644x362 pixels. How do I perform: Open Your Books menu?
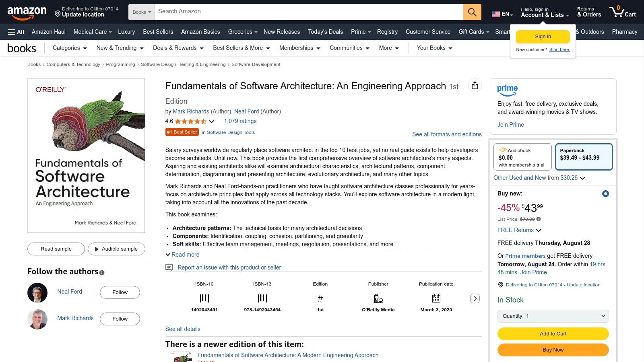(434, 48)
